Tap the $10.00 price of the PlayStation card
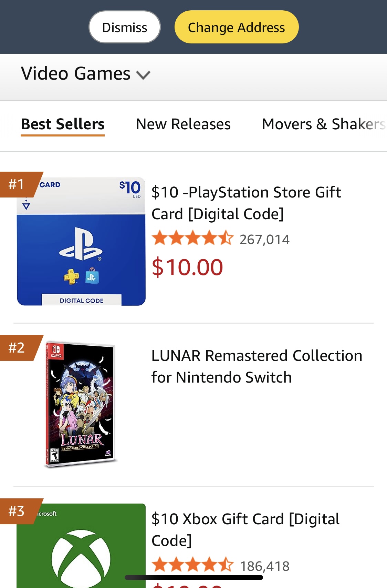 187,267
